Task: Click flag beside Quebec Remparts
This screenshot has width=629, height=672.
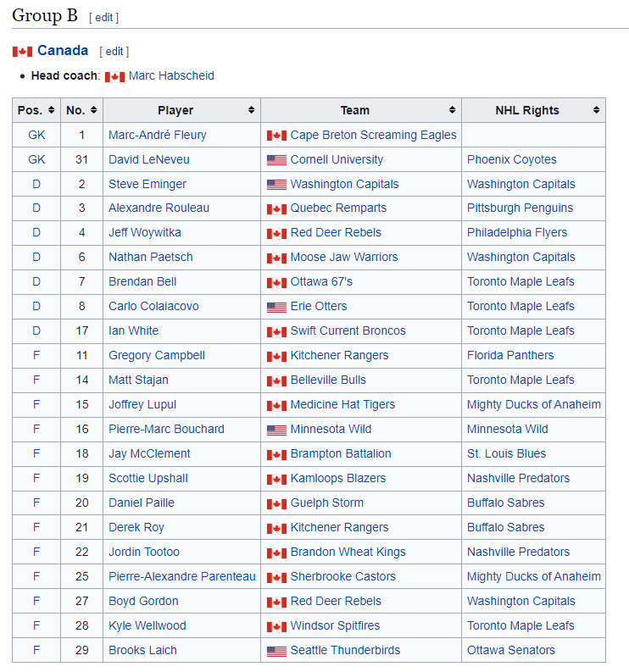Action: pos(276,209)
